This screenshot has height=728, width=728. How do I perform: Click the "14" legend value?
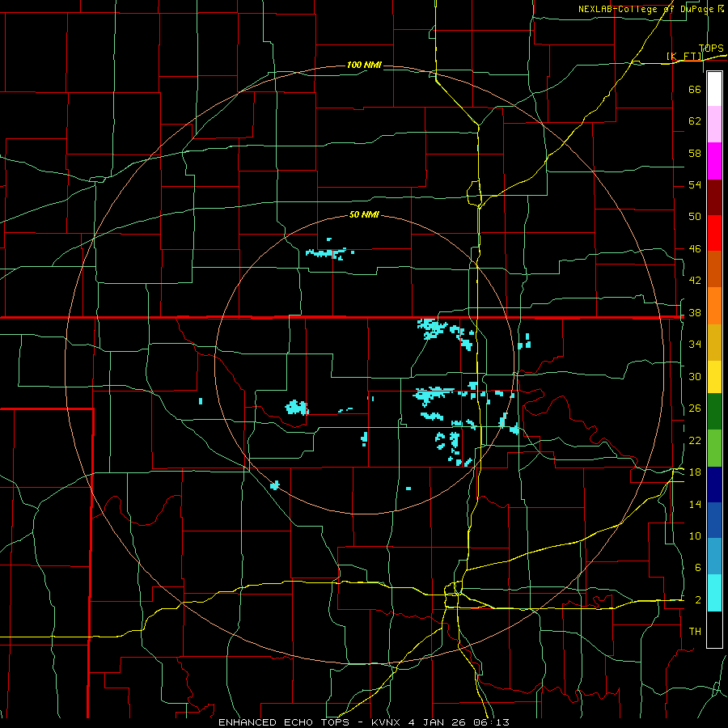click(695, 504)
